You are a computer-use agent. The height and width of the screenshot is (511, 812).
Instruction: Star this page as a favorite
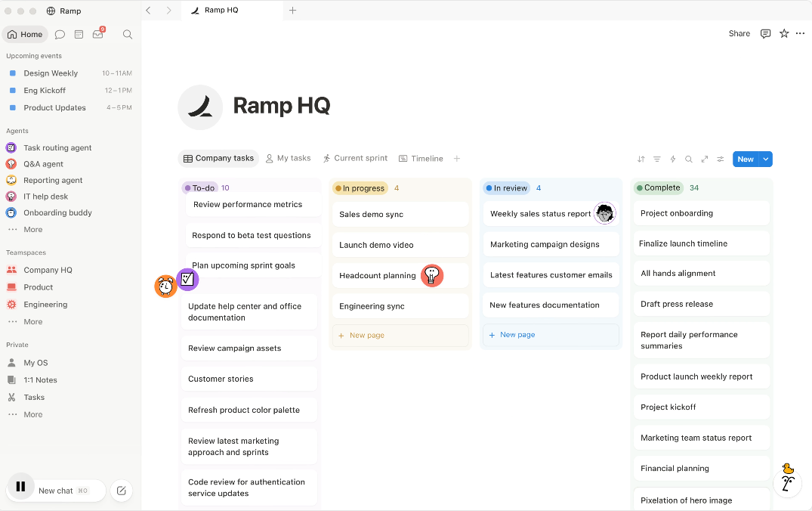click(784, 34)
